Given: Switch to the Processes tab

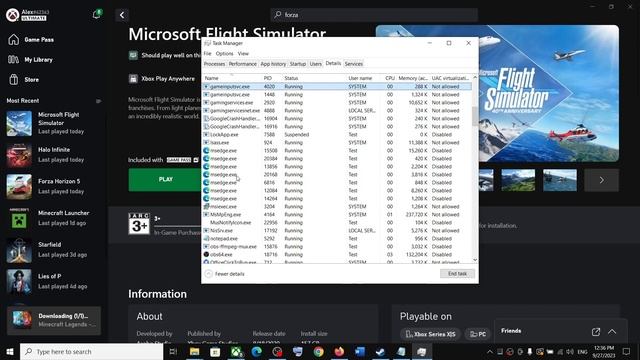Looking at the screenshot, I should (214, 64).
